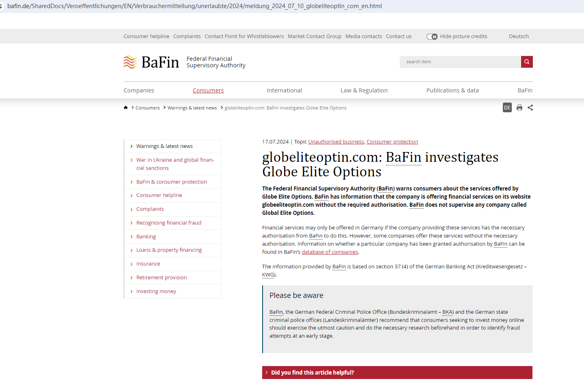Click the article headline about globeliteoptin.com
Viewport: 584px width, 392px height.
(x=380, y=164)
